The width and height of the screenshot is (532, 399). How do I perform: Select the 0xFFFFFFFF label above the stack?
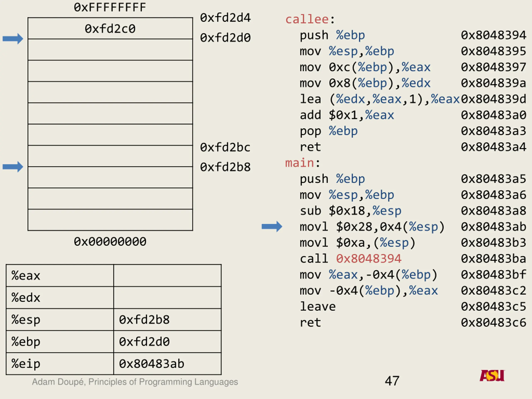pos(110,7)
